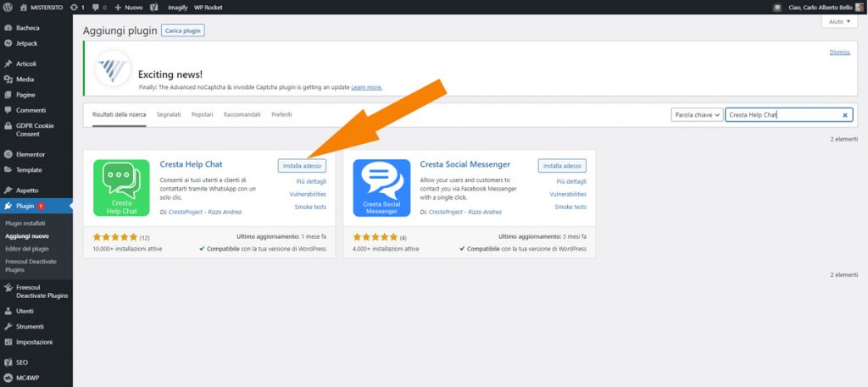Open Jetpack in sidebar

[x=26, y=43]
